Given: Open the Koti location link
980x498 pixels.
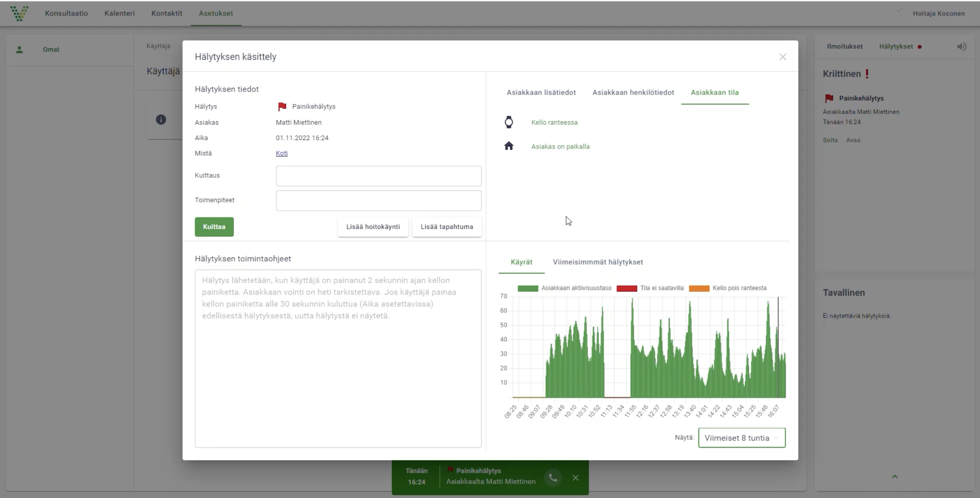Looking at the screenshot, I should click(x=282, y=153).
